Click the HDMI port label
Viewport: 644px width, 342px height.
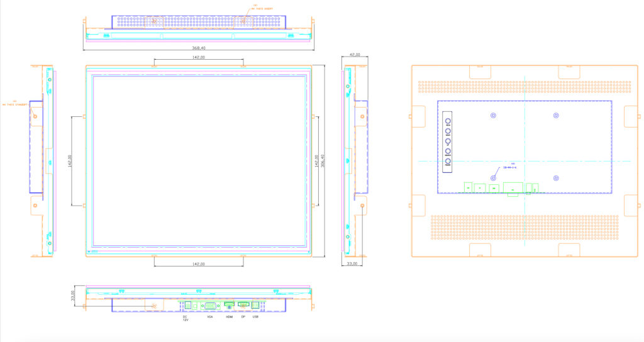pos(229,317)
